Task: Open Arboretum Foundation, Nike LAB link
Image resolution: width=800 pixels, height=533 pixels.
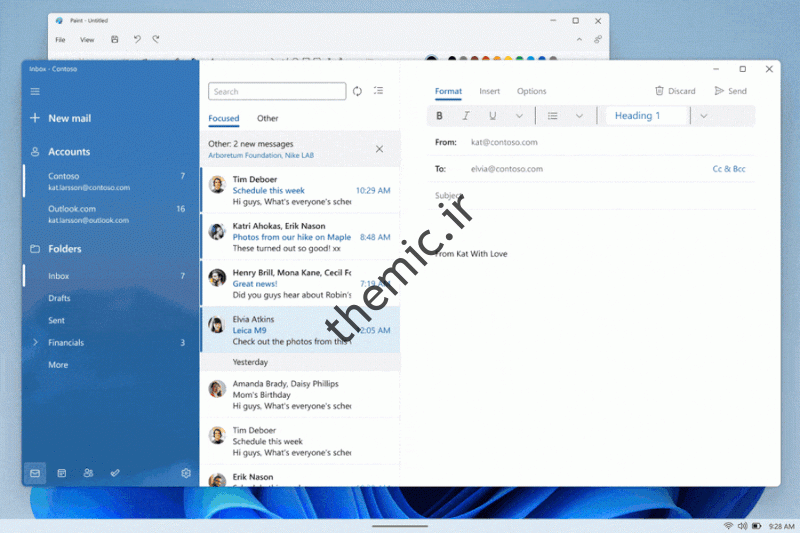Action: [261, 156]
